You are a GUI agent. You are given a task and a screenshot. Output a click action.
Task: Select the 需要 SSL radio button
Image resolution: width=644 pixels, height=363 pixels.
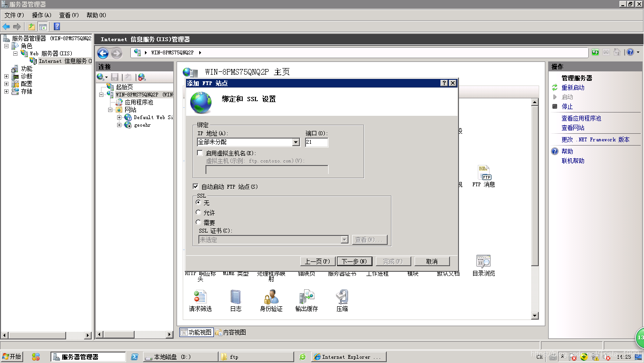[198, 222]
